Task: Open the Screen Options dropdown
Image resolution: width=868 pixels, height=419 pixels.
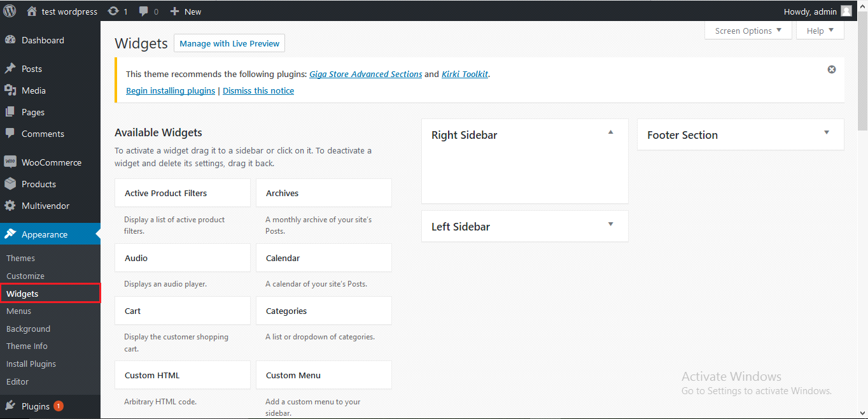Action: [748, 31]
